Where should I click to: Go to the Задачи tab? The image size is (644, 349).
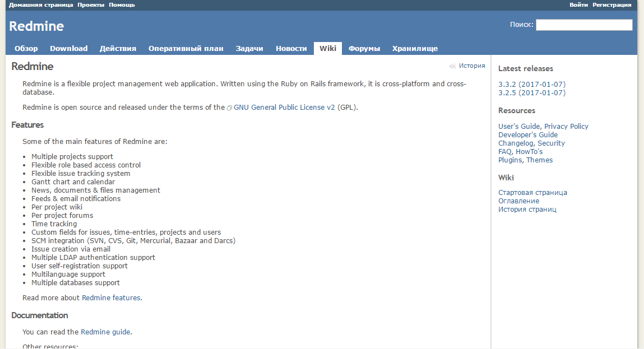coord(249,48)
